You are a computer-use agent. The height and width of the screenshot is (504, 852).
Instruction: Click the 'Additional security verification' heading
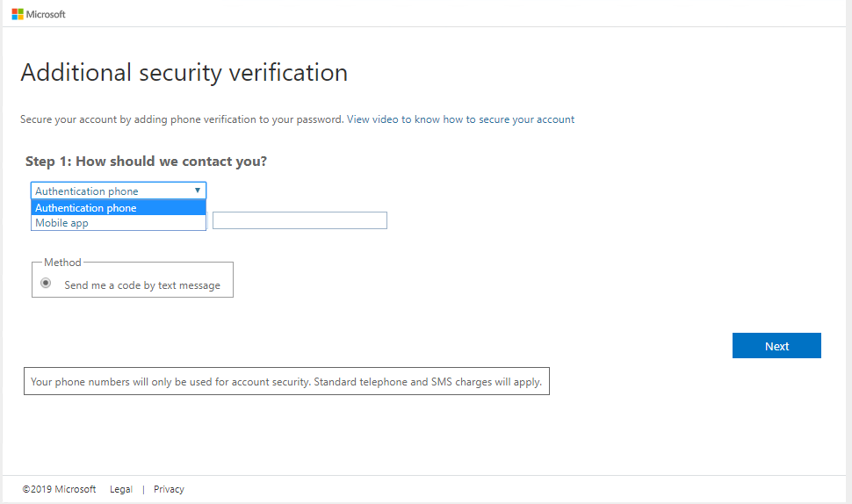pos(184,73)
